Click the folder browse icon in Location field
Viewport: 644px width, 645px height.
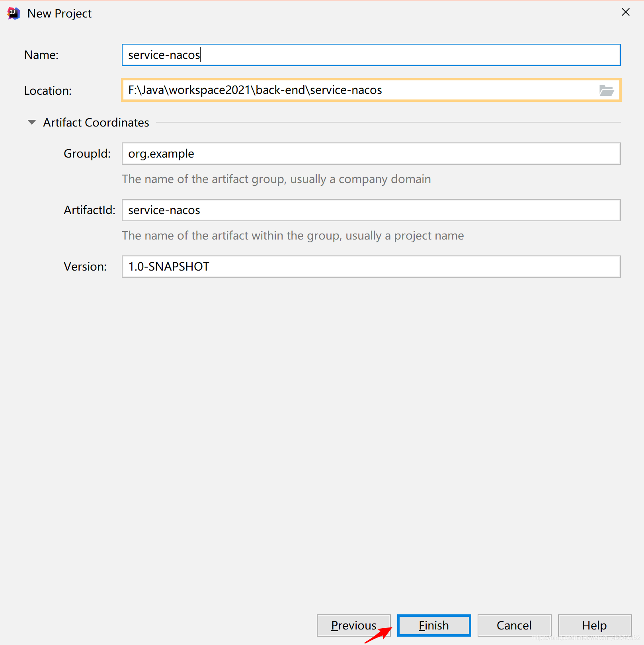click(606, 90)
